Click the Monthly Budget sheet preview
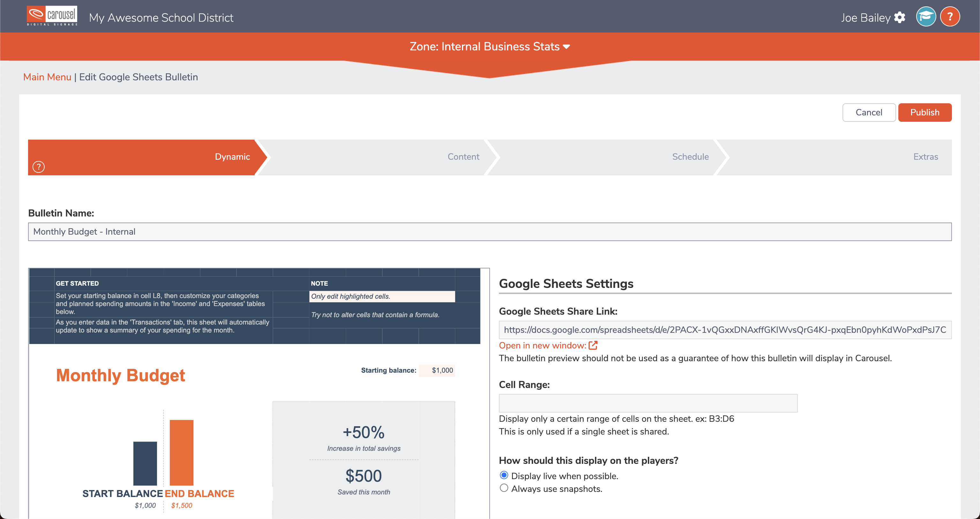The height and width of the screenshot is (519, 980). point(259,393)
